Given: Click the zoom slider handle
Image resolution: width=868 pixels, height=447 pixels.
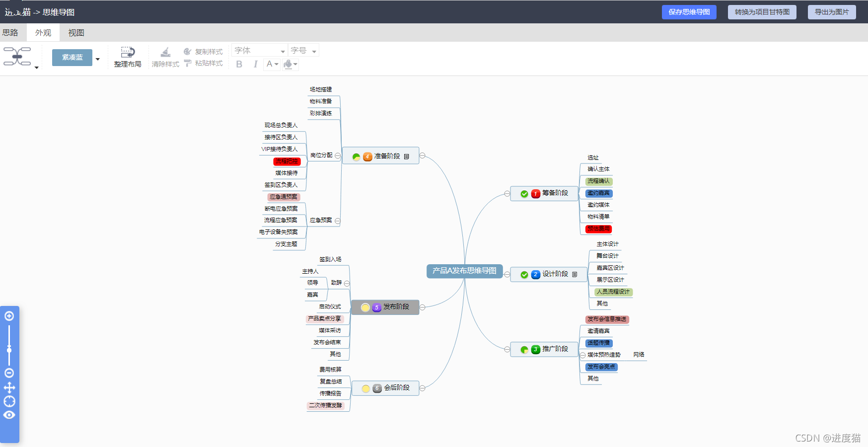Looking at the screenshot, I should [x=9, y=350].
